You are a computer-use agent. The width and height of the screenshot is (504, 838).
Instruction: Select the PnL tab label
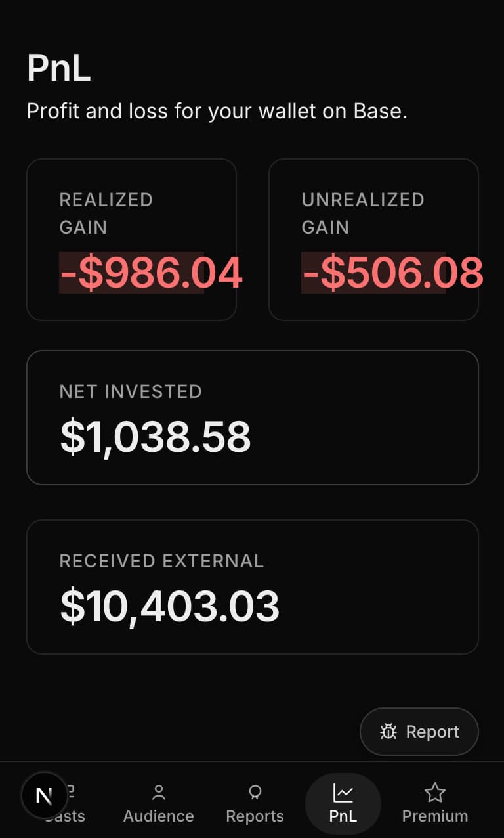[343, 816]
